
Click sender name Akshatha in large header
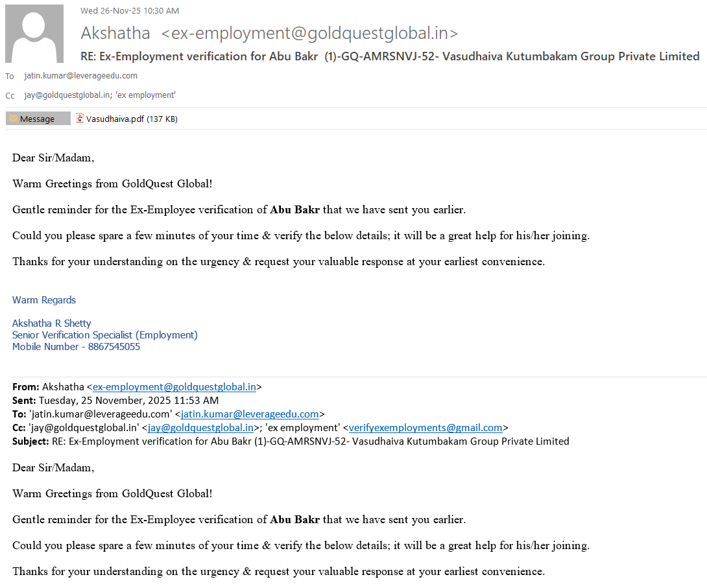coord(115,33)
